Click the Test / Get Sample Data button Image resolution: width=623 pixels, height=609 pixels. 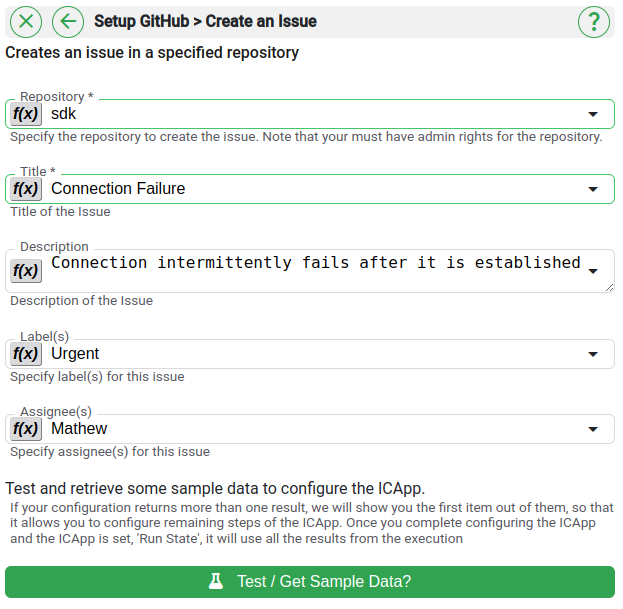click(310, 582)
